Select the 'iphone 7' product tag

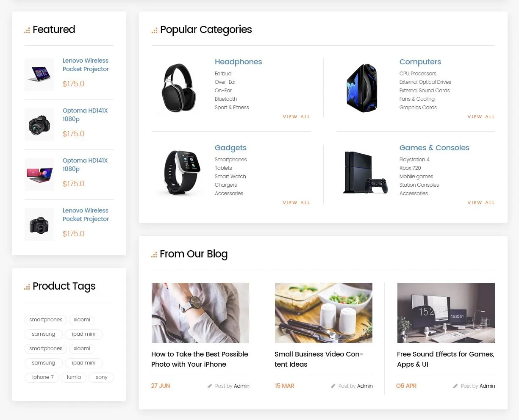(x=43, y=377)
